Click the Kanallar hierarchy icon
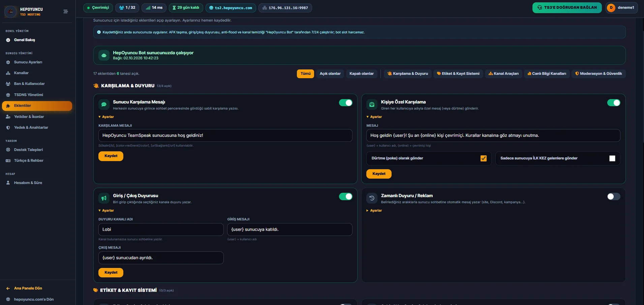 coord(8,73)
